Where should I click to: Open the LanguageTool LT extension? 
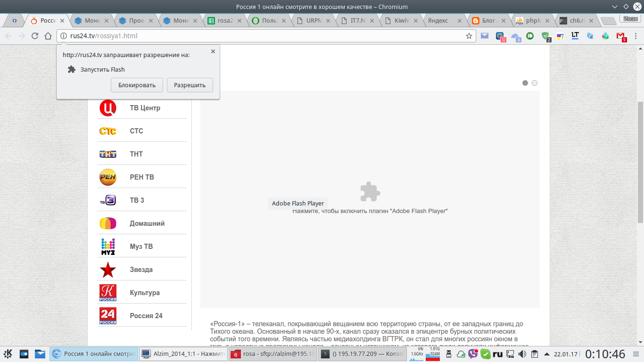click(575, 35)
